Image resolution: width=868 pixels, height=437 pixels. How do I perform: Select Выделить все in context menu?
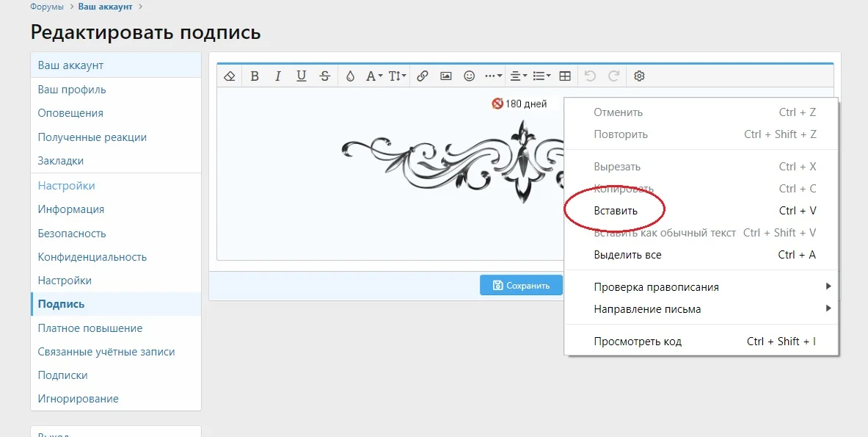[x=627, y=255]
